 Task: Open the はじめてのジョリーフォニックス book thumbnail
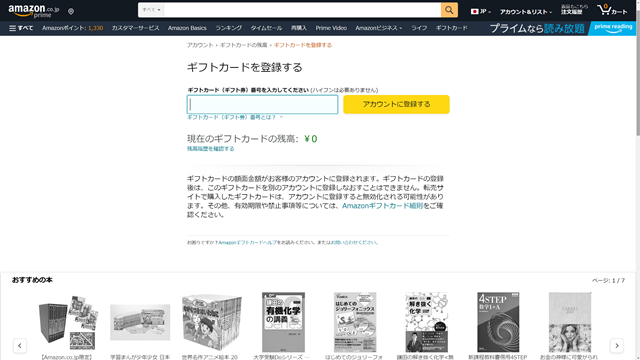click(355, 322)
